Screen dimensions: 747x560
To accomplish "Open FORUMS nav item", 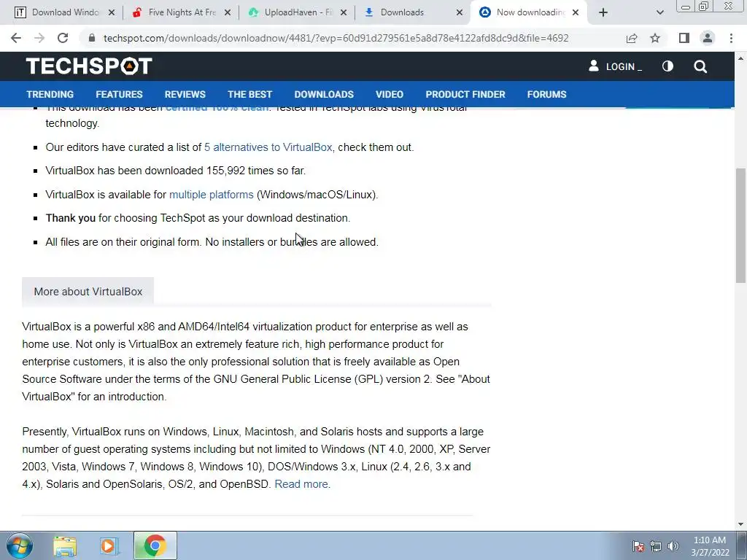I will [546, 94].
